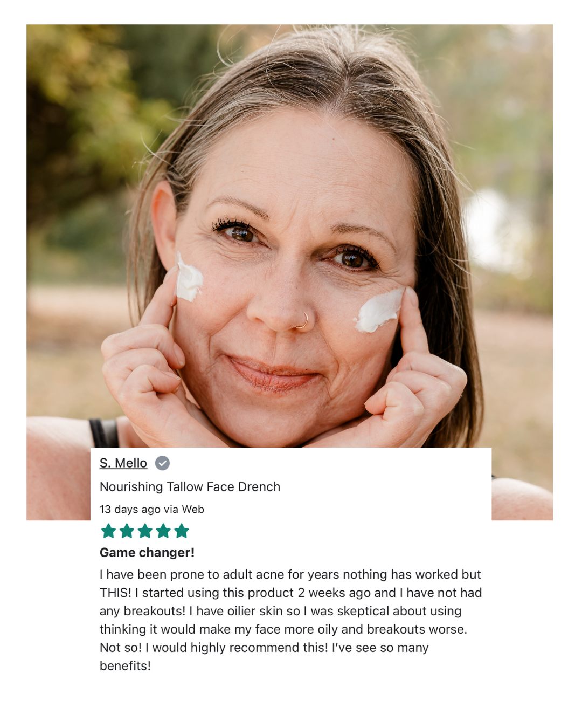This screenshot has width=582, height=728.
Task: Open the Nourishing Tallow Face Drench product
Action: [x=190, y=487]
